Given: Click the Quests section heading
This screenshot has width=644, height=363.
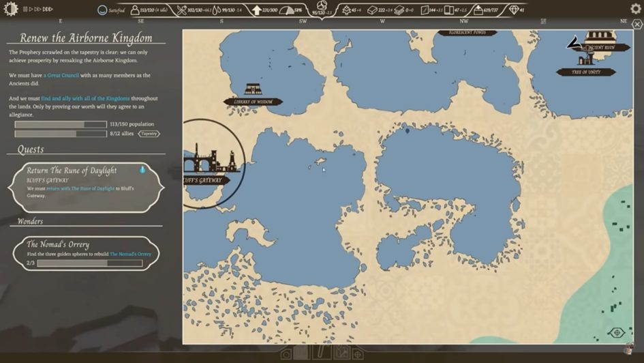Looking at the screenshot, I should click(31, 149).
